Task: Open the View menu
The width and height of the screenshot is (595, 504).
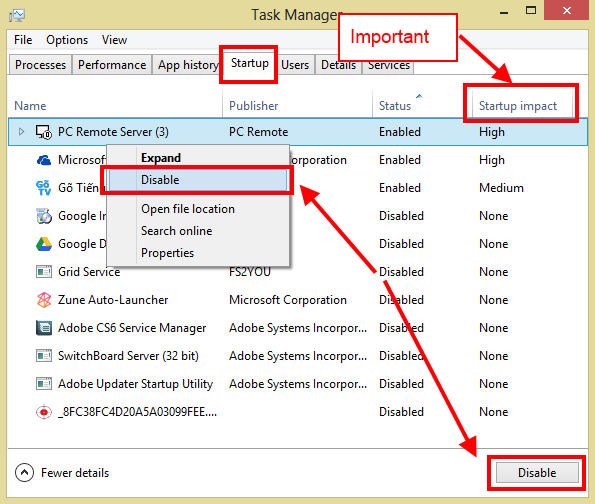Action: click(114, 40)
